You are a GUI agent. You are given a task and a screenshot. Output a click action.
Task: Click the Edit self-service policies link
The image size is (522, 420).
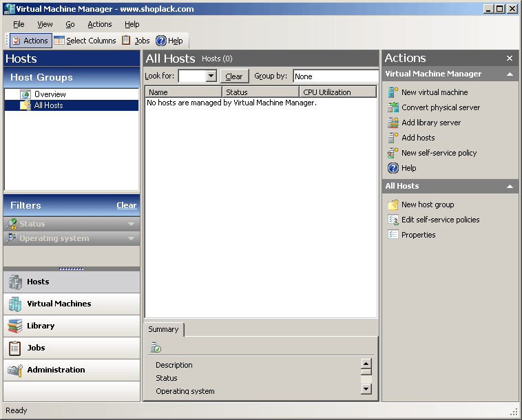[x=441, y=220]
